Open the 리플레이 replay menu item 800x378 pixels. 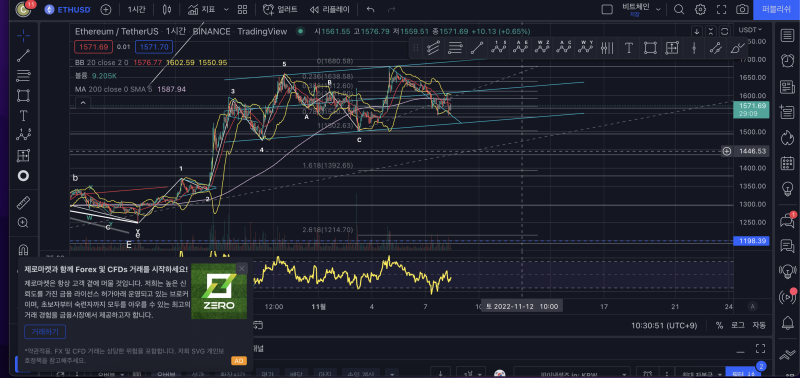[x=330, y=9]
